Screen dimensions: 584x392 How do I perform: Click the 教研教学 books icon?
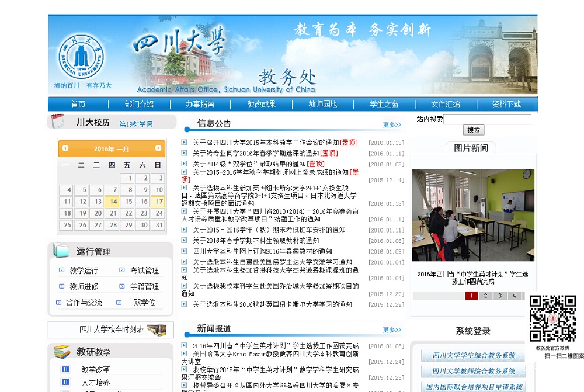tap(62, 351)
